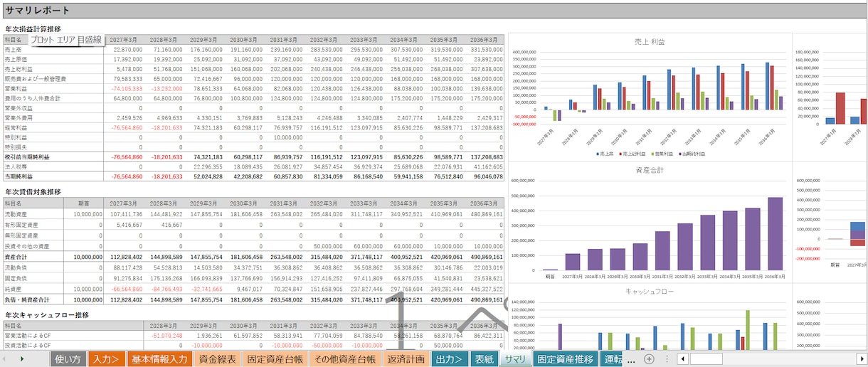
Task: Click the horizontal scrollbar thumb
Action: [x=706, y=359]
